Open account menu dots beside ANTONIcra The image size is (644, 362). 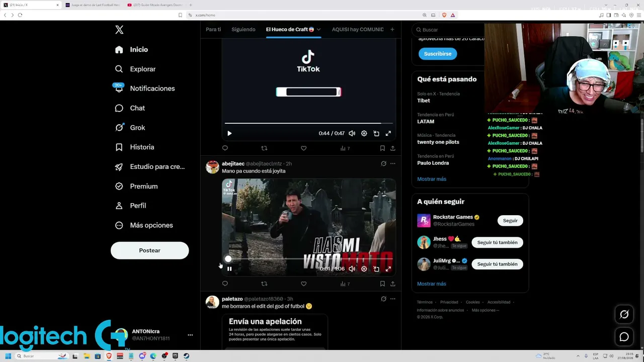(190, 335)
